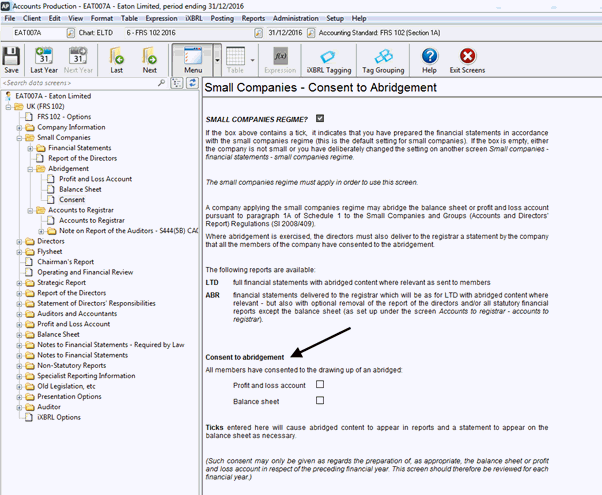Tick the Balance sheet consent checkbox

coord(320,400)
